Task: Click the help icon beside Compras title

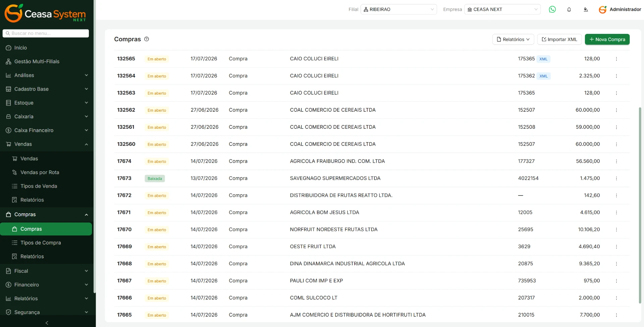Action: pos(147,39)
